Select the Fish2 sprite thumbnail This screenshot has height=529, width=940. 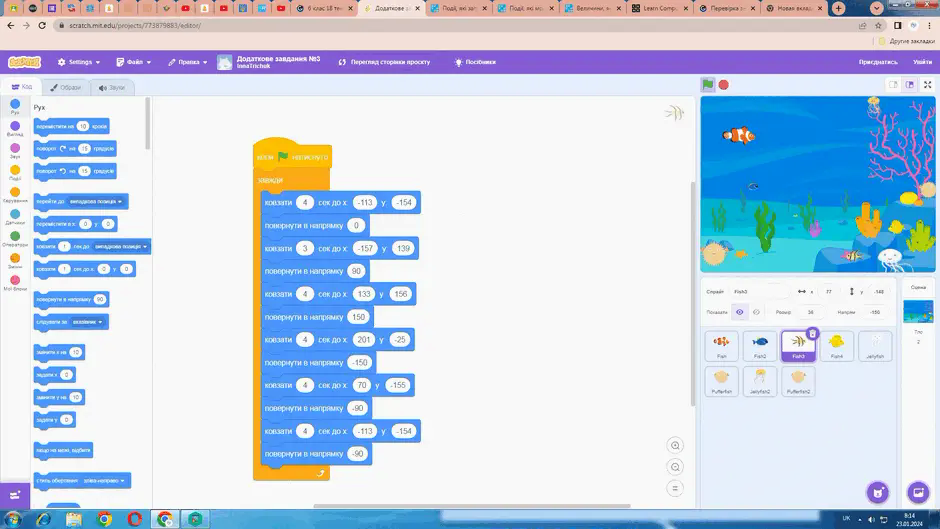[760, 346]
